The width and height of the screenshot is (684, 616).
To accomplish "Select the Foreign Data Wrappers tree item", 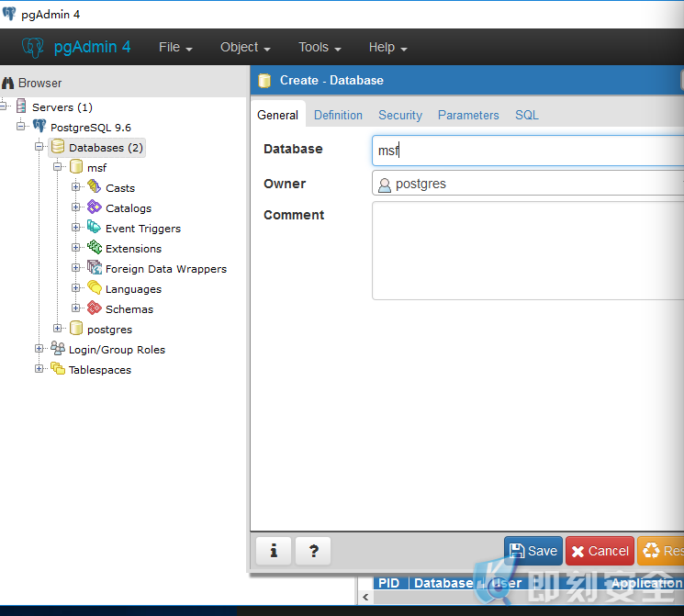I will click(x=166, y=269).
